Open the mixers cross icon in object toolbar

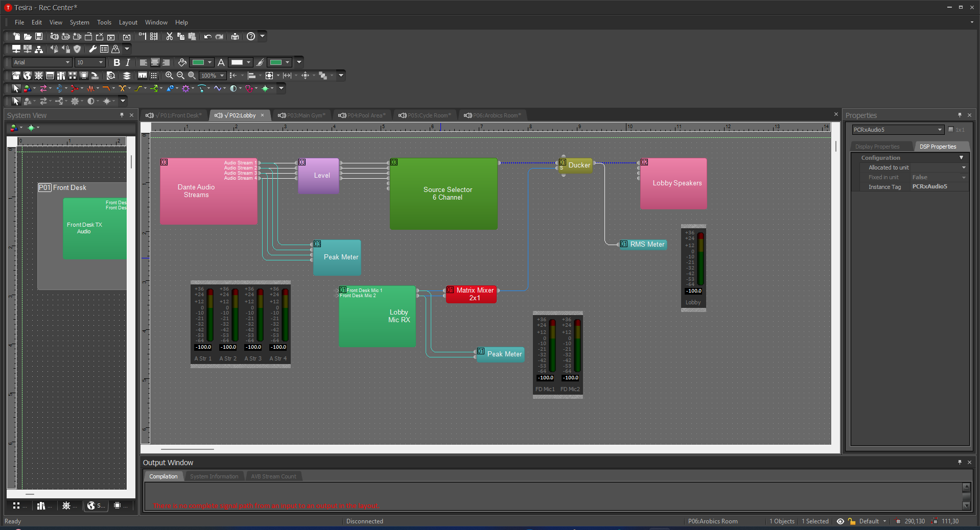[122, 88]
